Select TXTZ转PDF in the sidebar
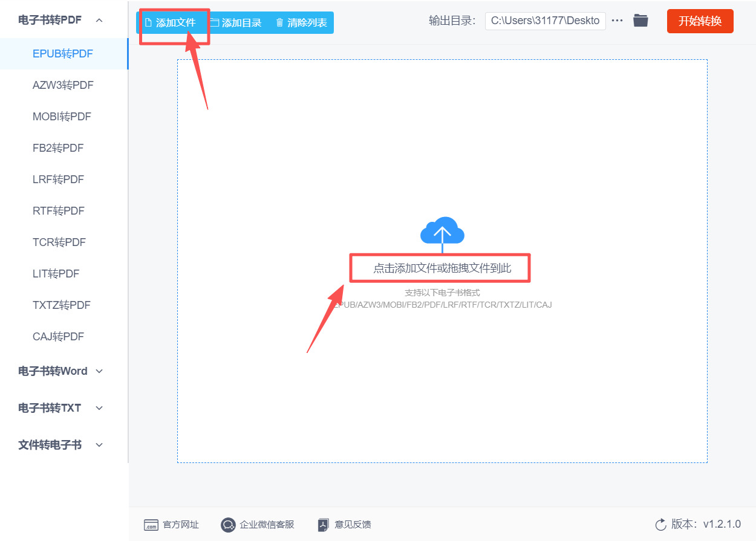The image size is (756, 541). pos(64,305)
